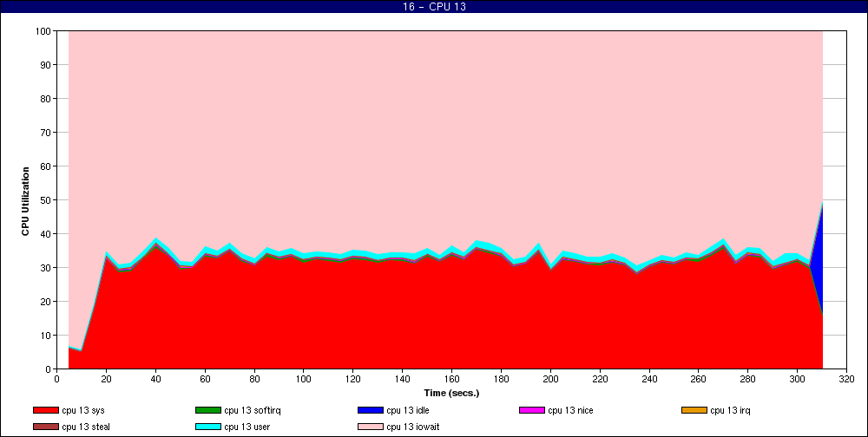Click the blue idle spike near 310 seconds
The image size is (868, 437).
point(817,260)
